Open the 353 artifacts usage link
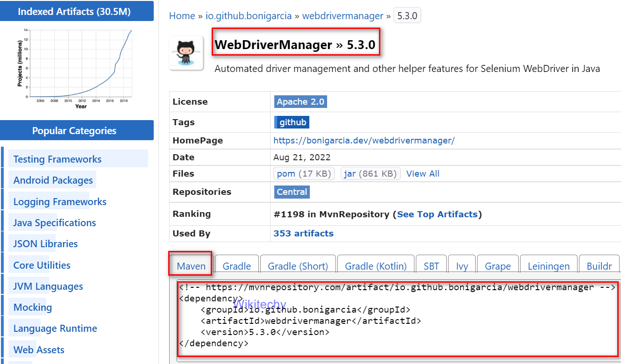621x364 pixels. (303, 234)
